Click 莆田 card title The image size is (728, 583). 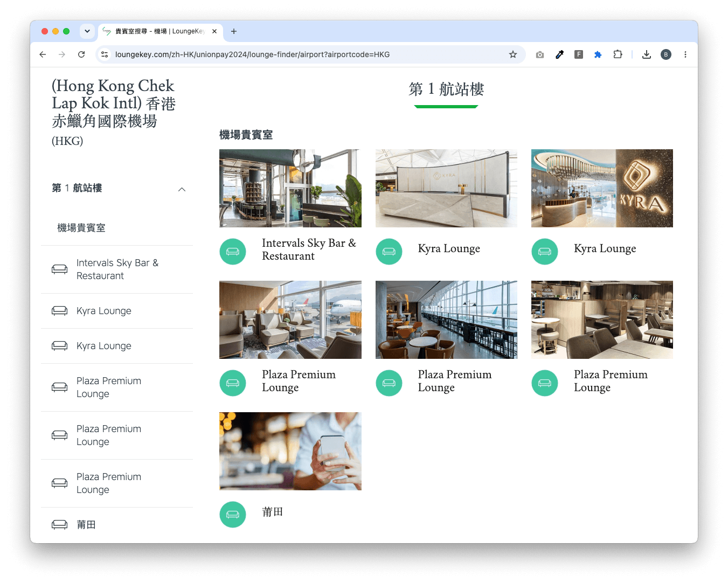click(x=272, y=512)
